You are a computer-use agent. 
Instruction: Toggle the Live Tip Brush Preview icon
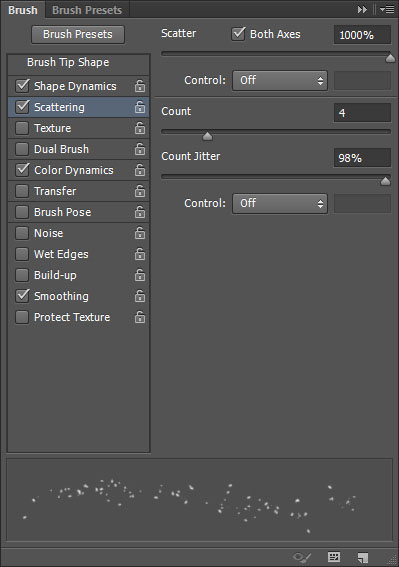[x=302, y=557]
